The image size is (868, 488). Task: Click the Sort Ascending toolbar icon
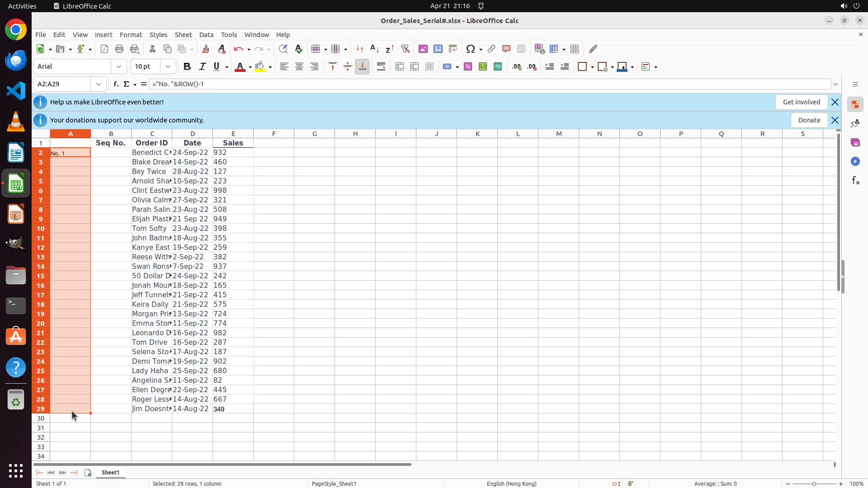pos(374,49)
